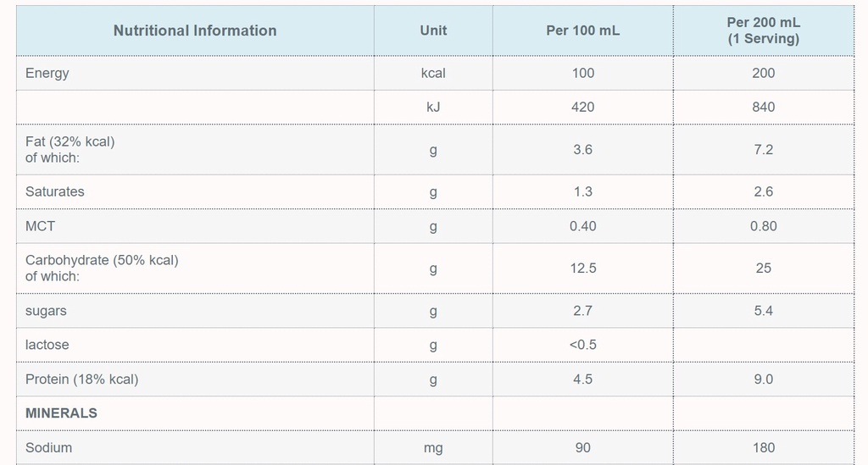Select the MCT row label
The image size is (868, 465).
[40, 226]
